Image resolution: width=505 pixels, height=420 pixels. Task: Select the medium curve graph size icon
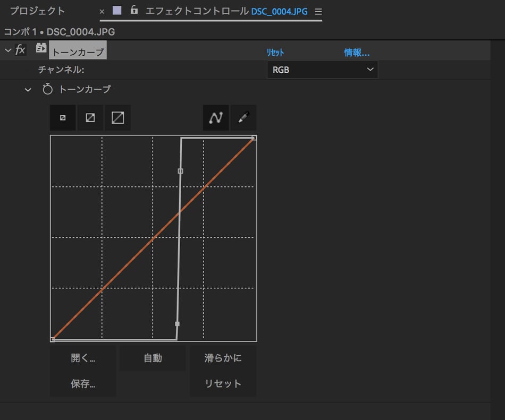coord(90,118)
